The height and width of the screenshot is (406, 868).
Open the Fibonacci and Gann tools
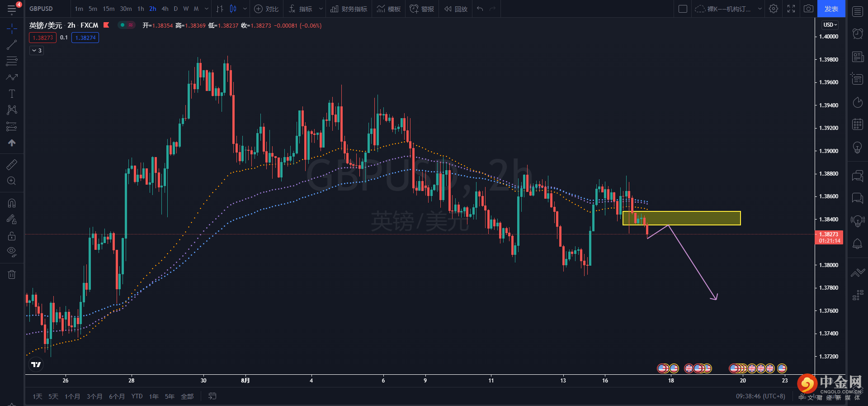[x=12, y=61]
